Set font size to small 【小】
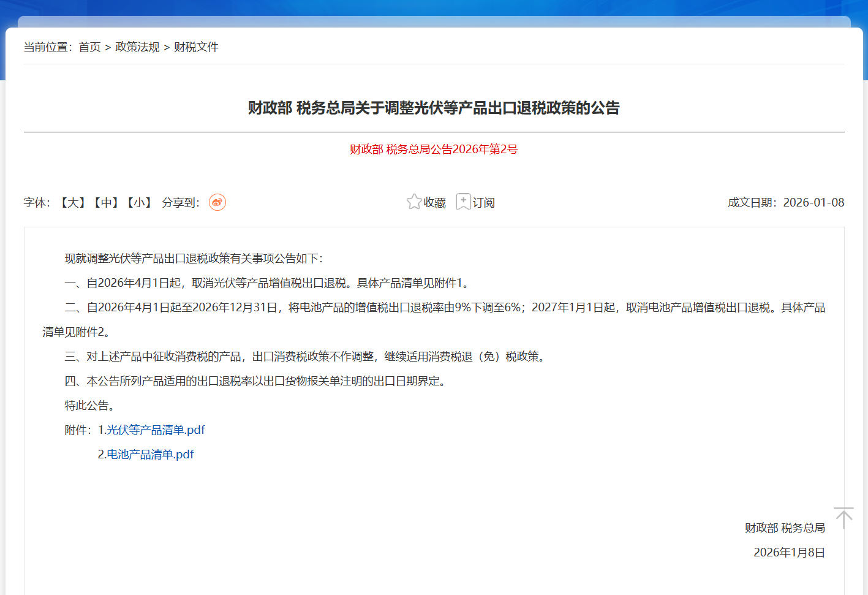This screenshot has height=595, width=868. coord(139,203)
